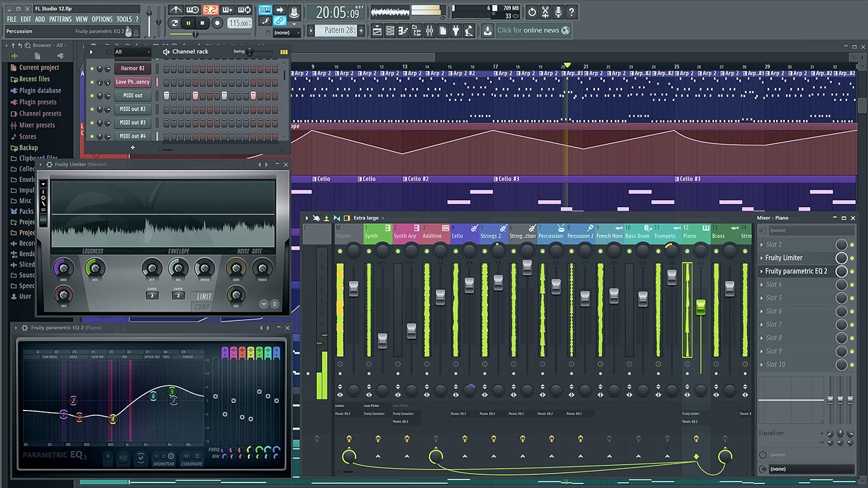Click the Undo icon in the toolbar
The width and height of the screenshot is (868, 488).
532,10
